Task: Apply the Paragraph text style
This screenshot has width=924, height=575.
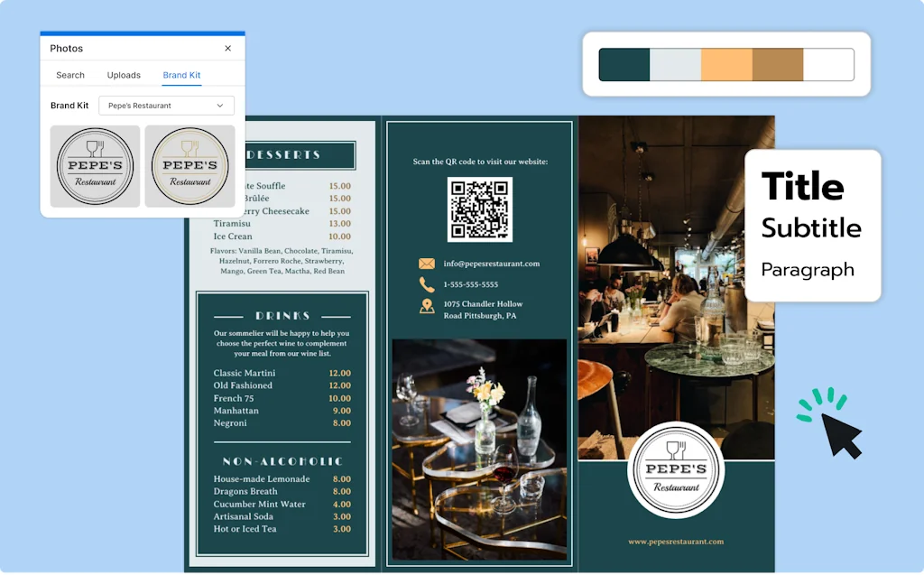Action: 807,270
